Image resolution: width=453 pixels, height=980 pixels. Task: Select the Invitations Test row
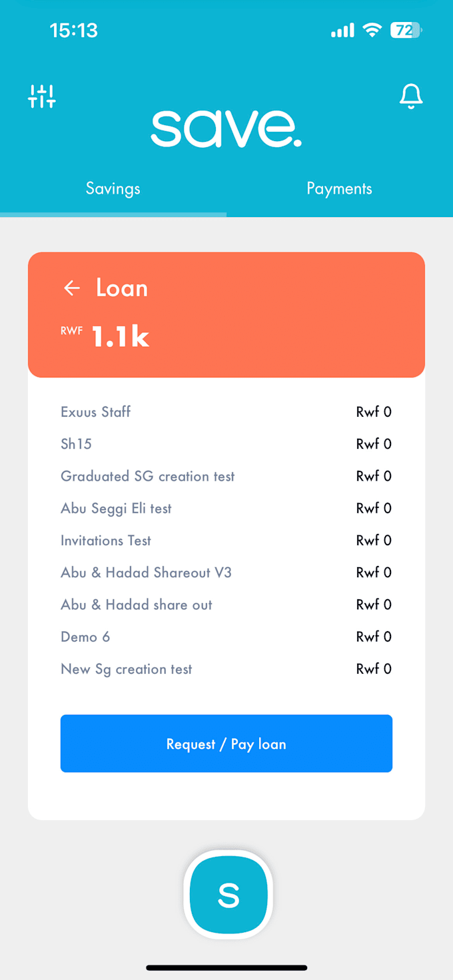pyautogui.click(x=226, y=541)
